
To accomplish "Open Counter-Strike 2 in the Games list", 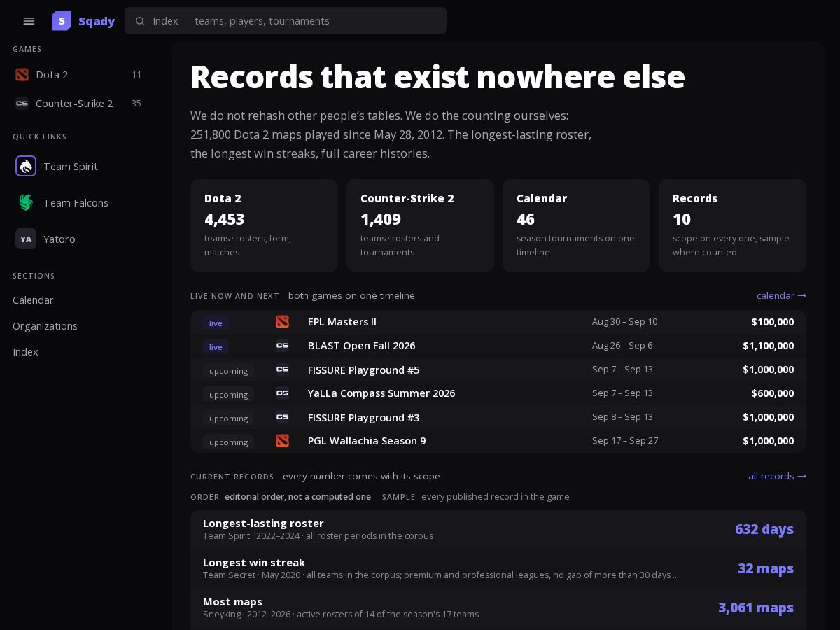I will coord(78,103).
